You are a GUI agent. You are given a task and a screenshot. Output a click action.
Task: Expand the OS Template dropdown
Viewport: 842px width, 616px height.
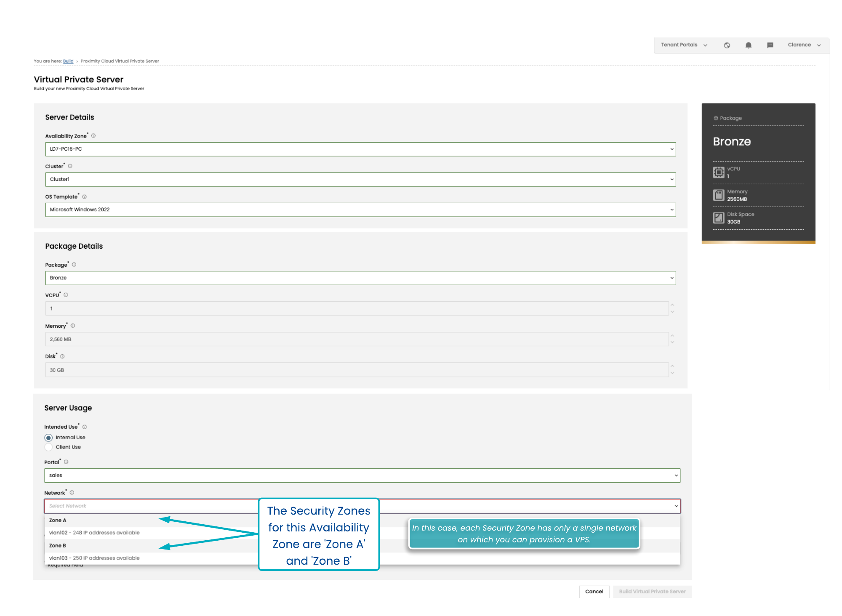coord(360,210)
